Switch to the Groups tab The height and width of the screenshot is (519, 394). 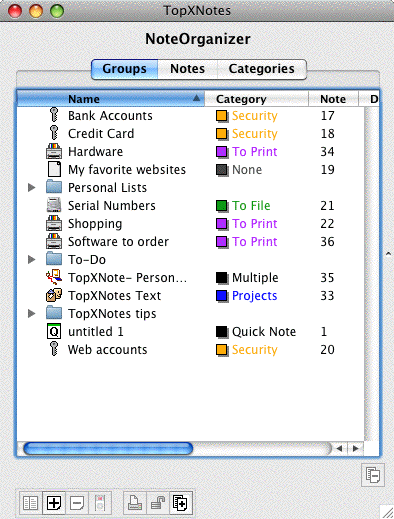[x=124, y=69]
